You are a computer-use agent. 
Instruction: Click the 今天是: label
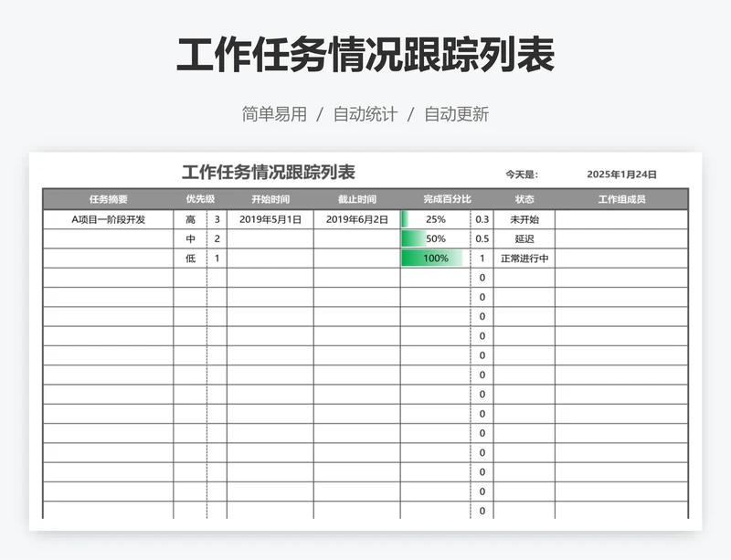pyautogui.click(x=522, y=174)
